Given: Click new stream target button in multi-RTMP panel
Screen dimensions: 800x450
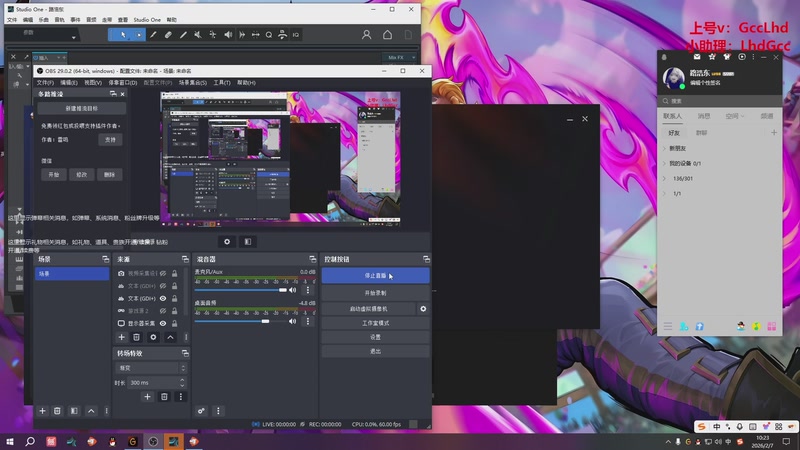Looking at the screenshot, I should coord(82,109).
